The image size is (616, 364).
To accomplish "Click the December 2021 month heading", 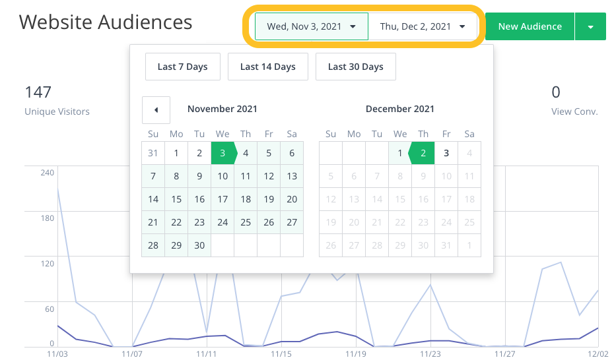I will (x=400, y=109).
